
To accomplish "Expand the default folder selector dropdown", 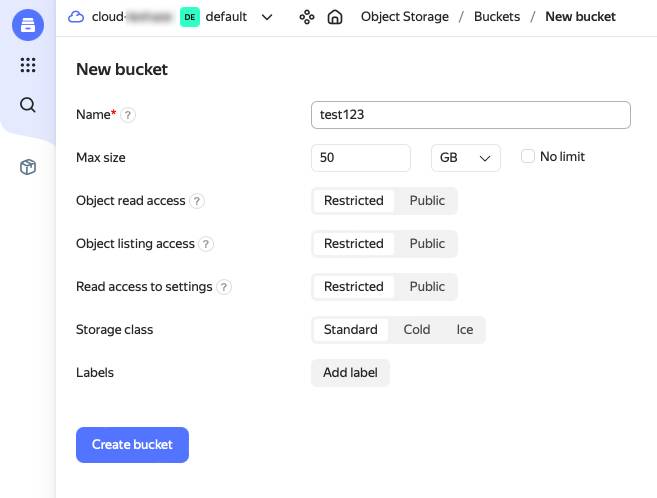I will [266, 17].
